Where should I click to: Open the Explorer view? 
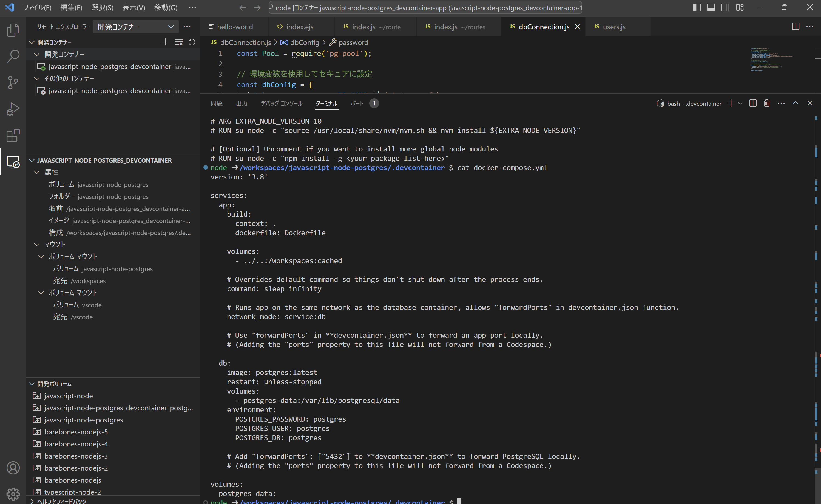coord(13,30)
